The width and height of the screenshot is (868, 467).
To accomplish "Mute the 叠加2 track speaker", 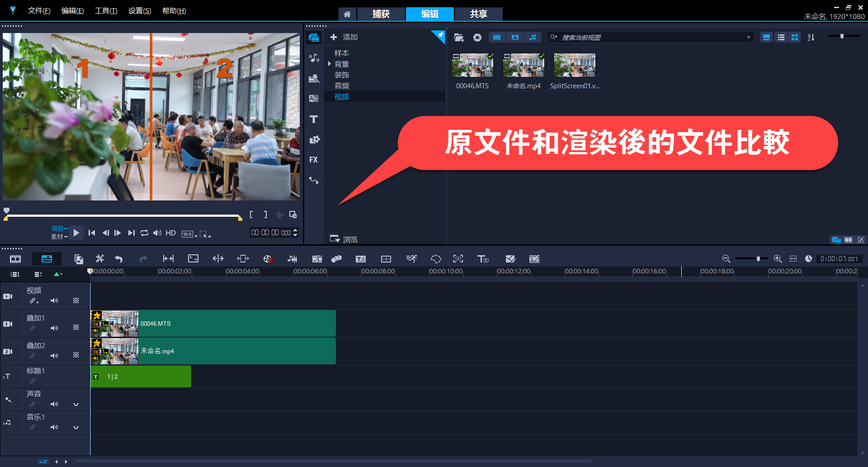I will (x=54, y=355).
